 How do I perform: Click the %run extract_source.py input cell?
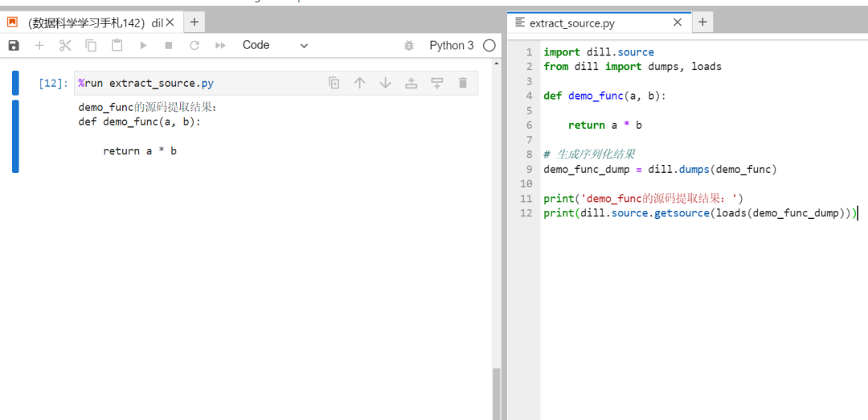point(276,83)
